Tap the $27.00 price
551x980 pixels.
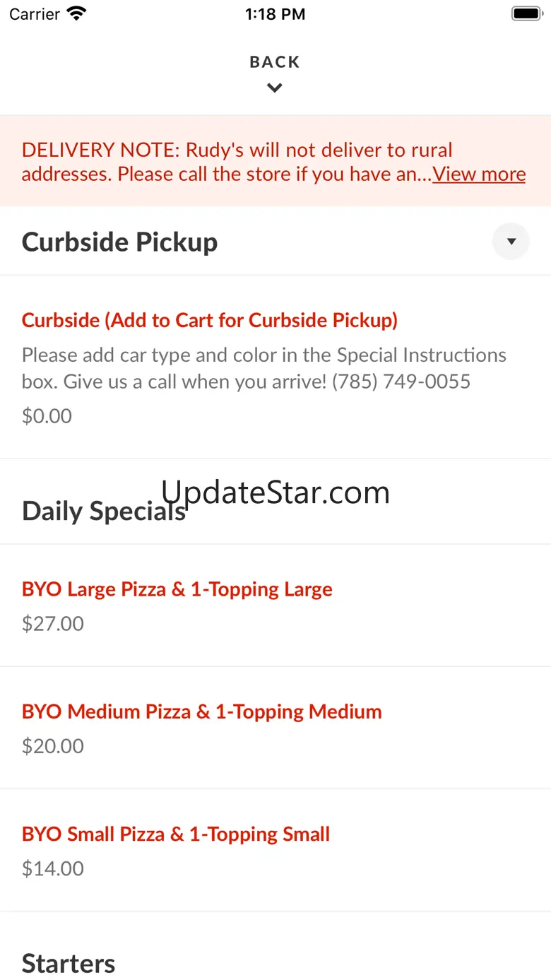53,624
